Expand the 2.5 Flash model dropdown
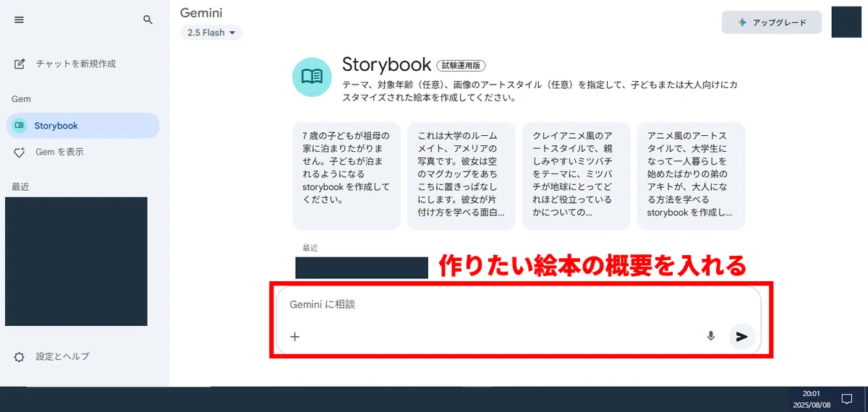The height and width of the screenshot is (412, 868). coord(211,33)
